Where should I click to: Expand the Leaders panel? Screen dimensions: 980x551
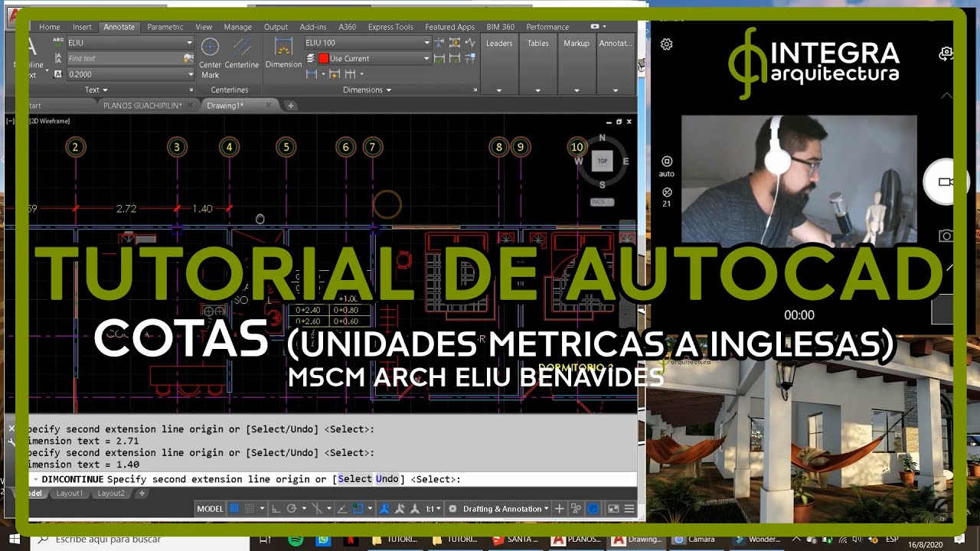[x=499, y=90]
